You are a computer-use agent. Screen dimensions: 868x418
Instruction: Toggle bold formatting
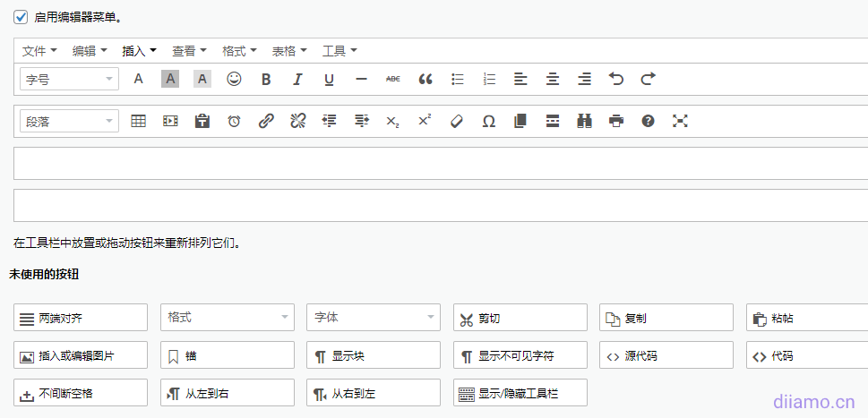266,79
